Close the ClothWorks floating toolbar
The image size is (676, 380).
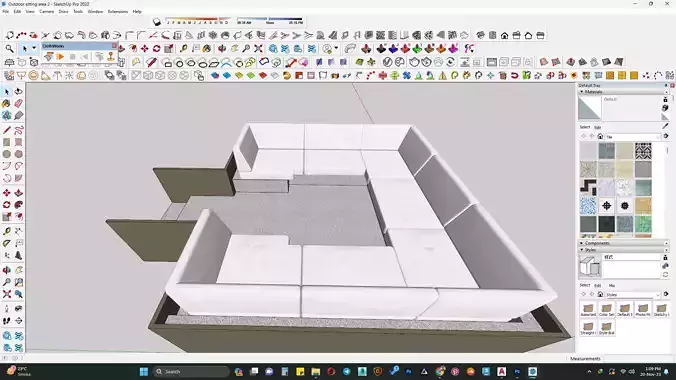[114, 45]
